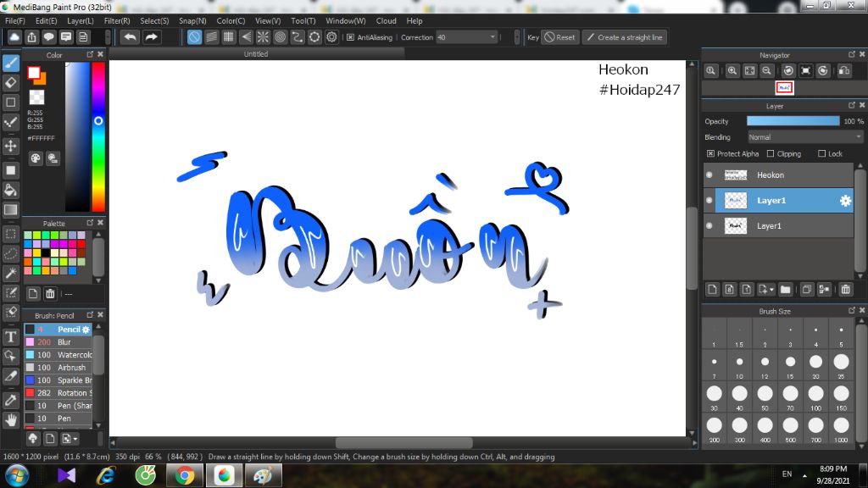Viewport: 868px width, 488px height.
Task: Undock the Navigator panel
Action: (851, 54)
